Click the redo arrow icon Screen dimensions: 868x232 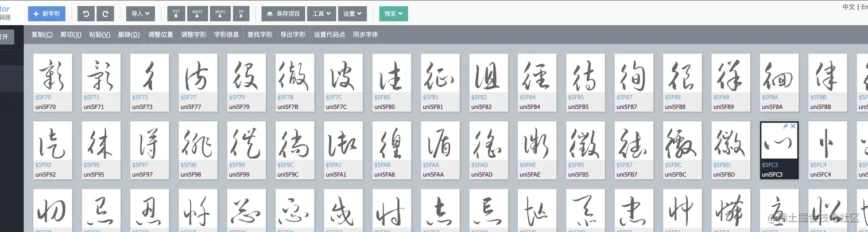click(105, 13)
